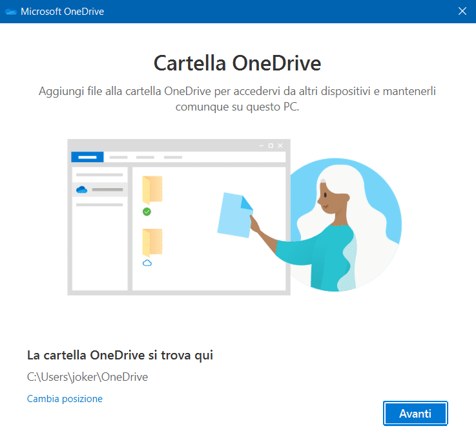Image resolution: width=476 pixels, height=448 pixels.
Task: Click the Cartella OneDrive heading
Action: click(x=238, y=63)
